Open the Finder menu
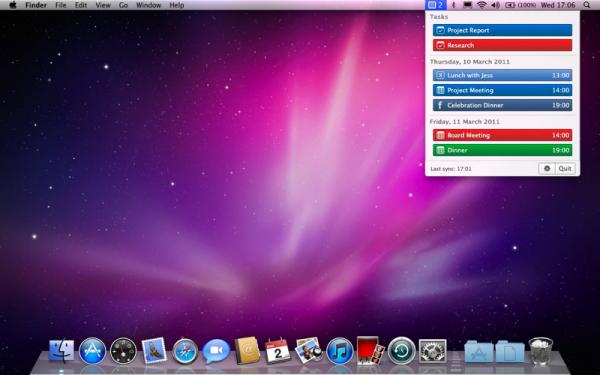 click(36, 5)
